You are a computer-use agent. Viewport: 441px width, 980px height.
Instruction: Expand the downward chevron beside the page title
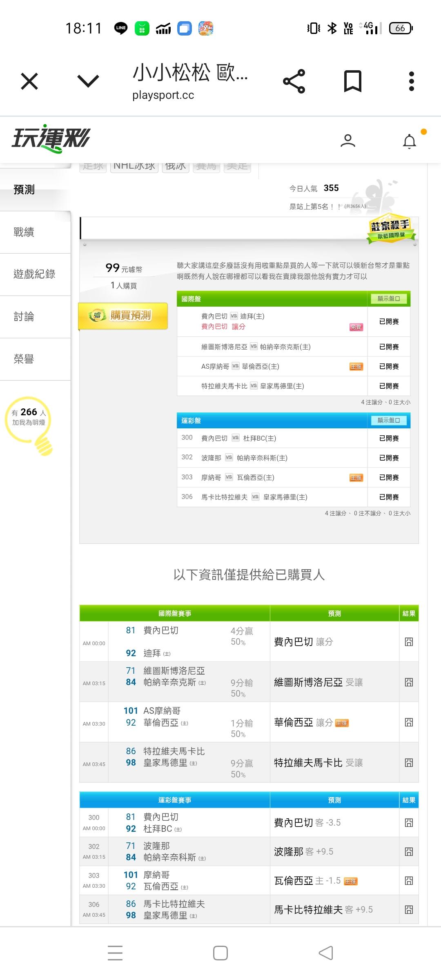pos(88,81)
